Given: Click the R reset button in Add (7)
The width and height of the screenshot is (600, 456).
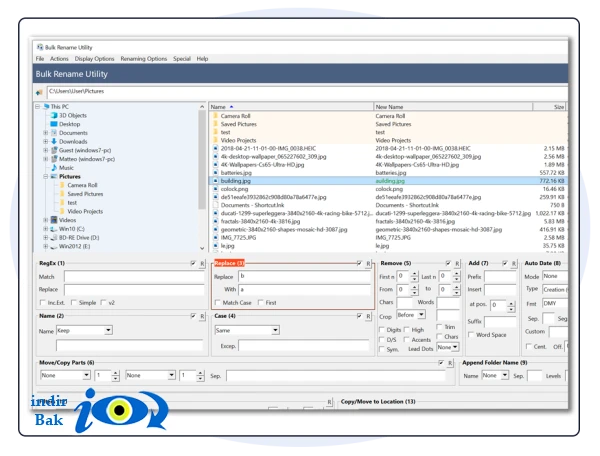Looking at the screenshot, I should 514,263.
